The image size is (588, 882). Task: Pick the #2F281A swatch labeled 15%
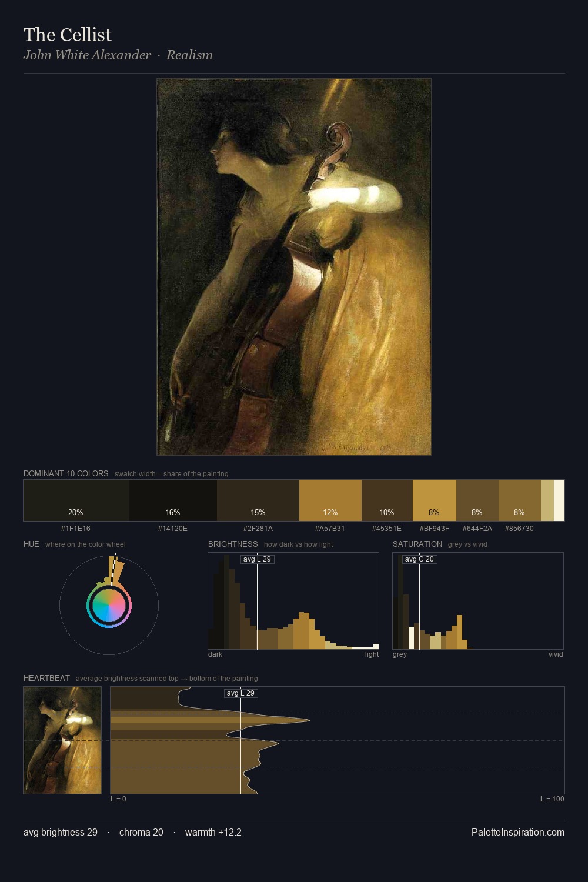click(258, 500)
